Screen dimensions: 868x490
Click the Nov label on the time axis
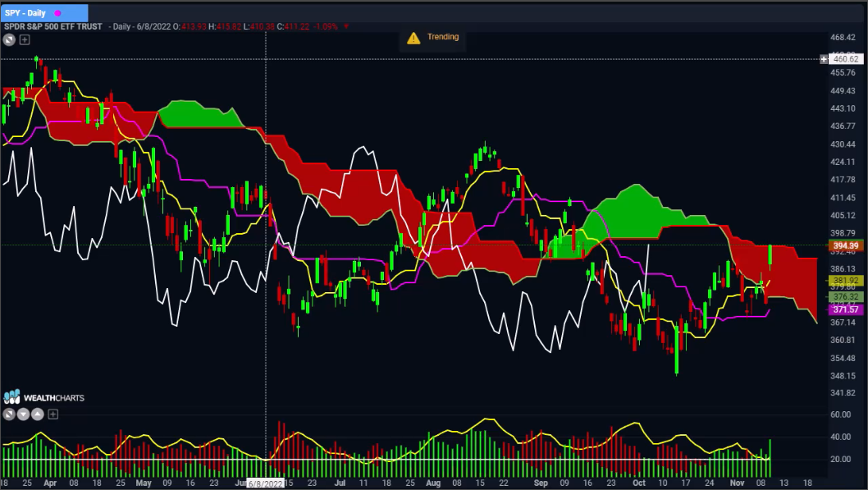pos(737,483)
